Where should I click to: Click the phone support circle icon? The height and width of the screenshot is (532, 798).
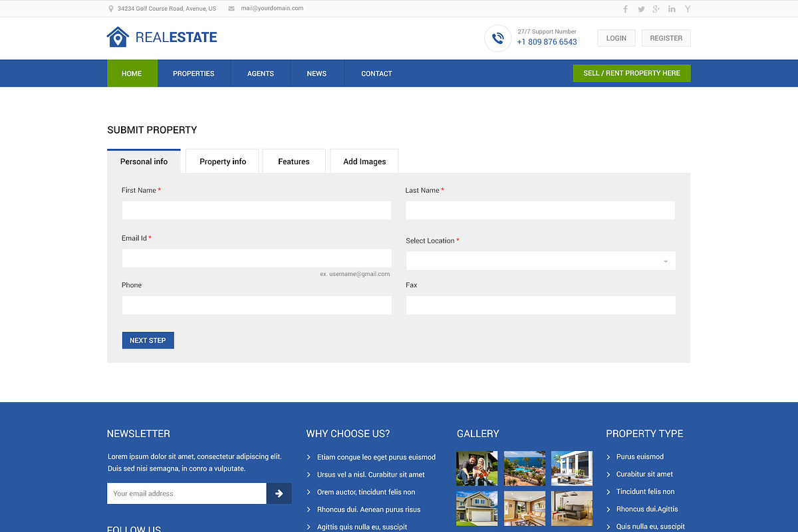point(497,39)
